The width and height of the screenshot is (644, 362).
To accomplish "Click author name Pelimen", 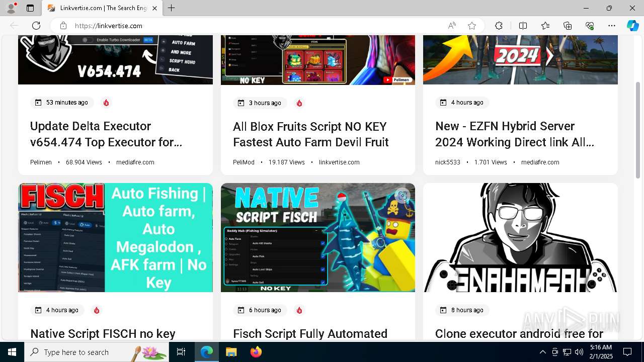I will point(41,162).
